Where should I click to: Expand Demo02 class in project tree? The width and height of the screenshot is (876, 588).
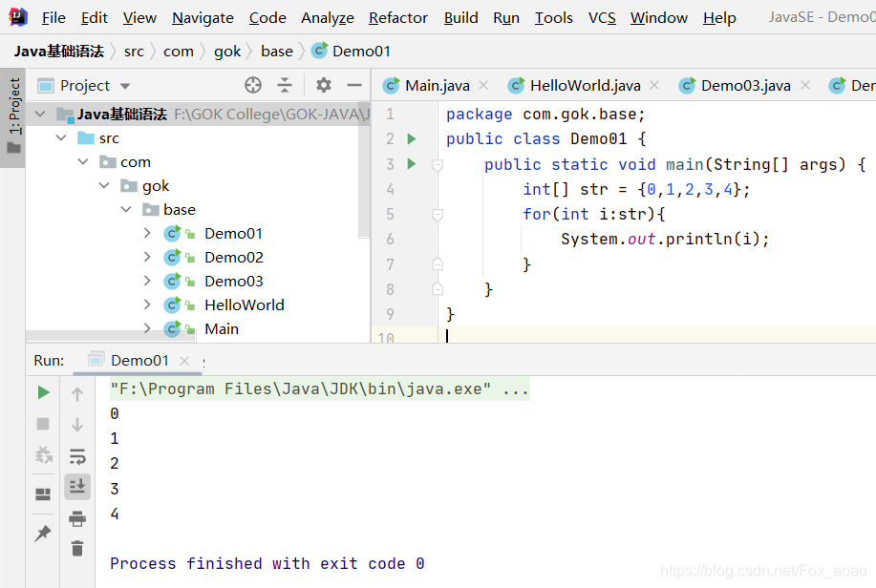click(x=147, y=257)
